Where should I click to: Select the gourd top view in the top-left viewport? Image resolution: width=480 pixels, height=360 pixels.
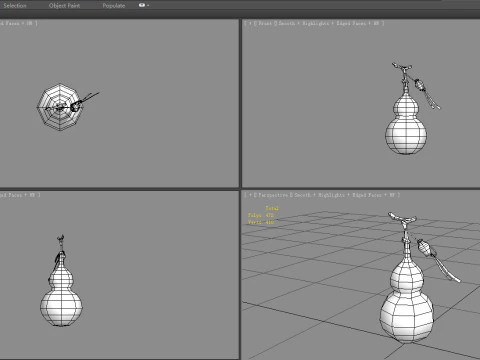point(59,107)
